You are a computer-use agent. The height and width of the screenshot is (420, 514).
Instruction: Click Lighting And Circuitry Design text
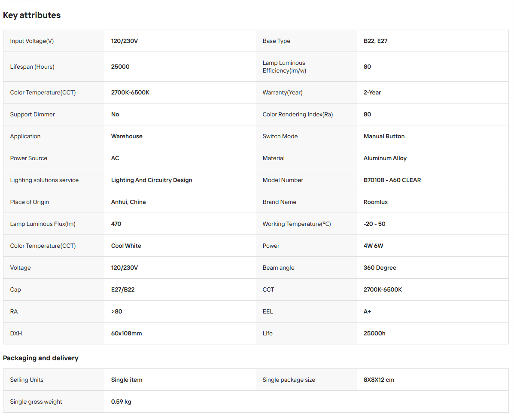coord(152,180)
